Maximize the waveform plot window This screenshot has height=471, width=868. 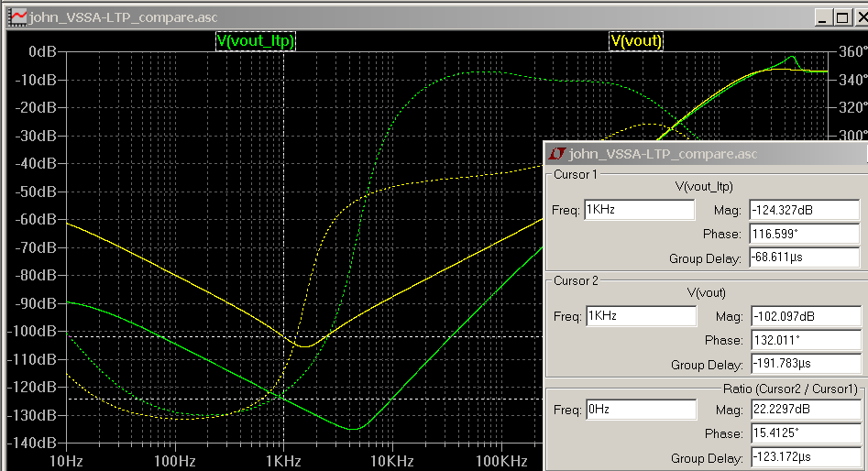(842, 17)
